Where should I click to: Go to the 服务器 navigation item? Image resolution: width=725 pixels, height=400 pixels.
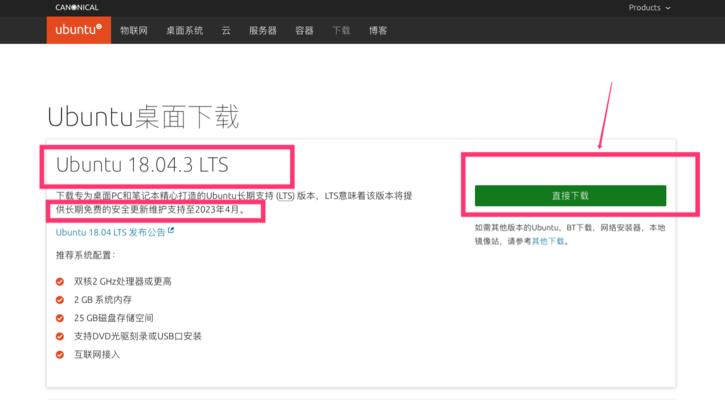tap(263, 31)
